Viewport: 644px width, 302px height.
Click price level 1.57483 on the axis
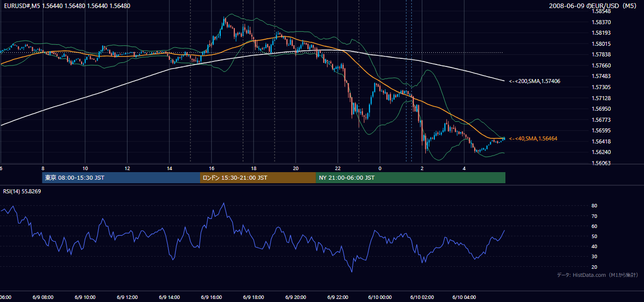click(x=602, y=76)
